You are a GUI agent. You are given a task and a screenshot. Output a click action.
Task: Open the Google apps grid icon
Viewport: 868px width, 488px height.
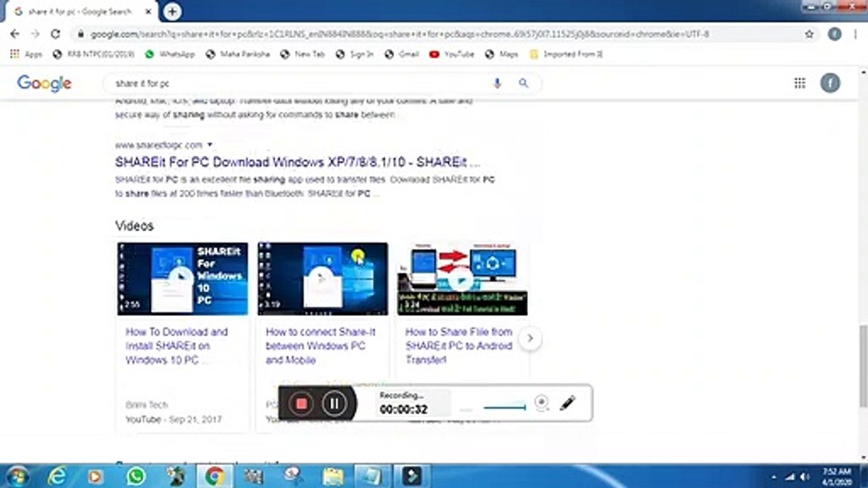[800, 83]
